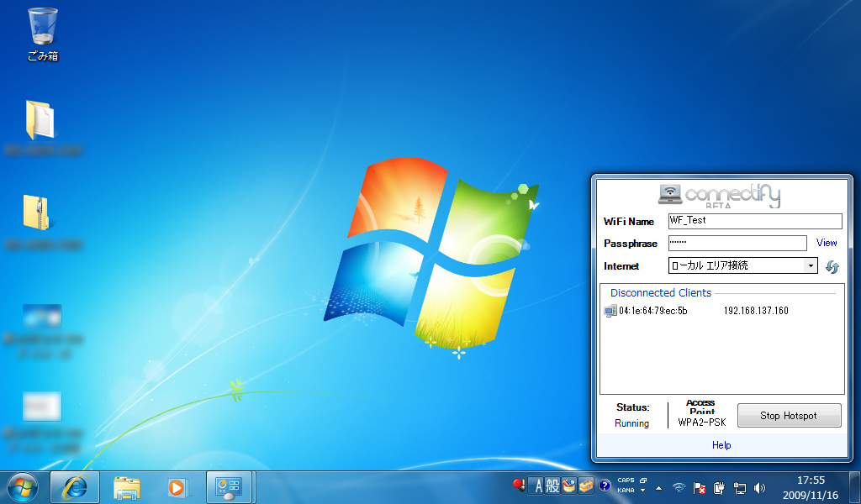Image resolution: width=861 pixels, height=504 pixels.
Task: Click the Windows Start orb
Action: click(x=23, y=487)
